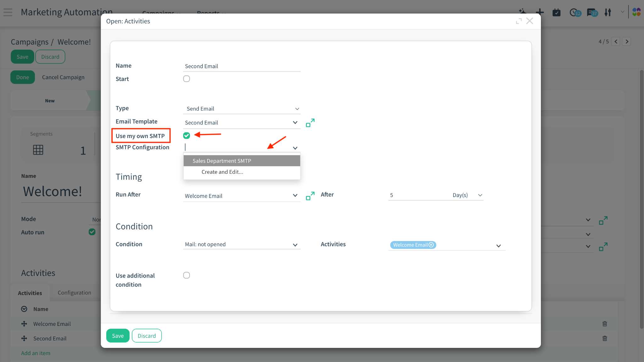The image size is (644, 362).
Task: Select Create and Edit in SMTP list
Action: pyautogui.click(x=222, y=172)
